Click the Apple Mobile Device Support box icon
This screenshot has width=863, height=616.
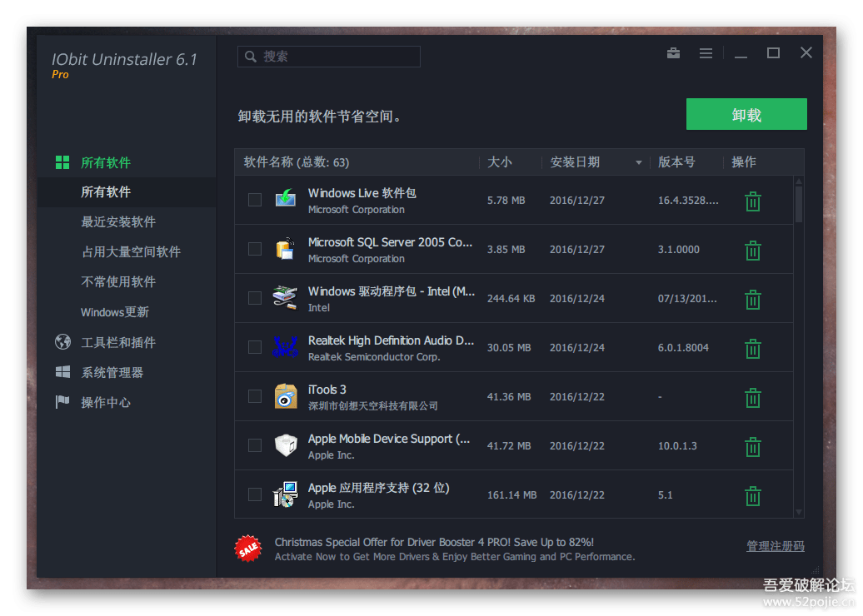click(x=286, y=445)
